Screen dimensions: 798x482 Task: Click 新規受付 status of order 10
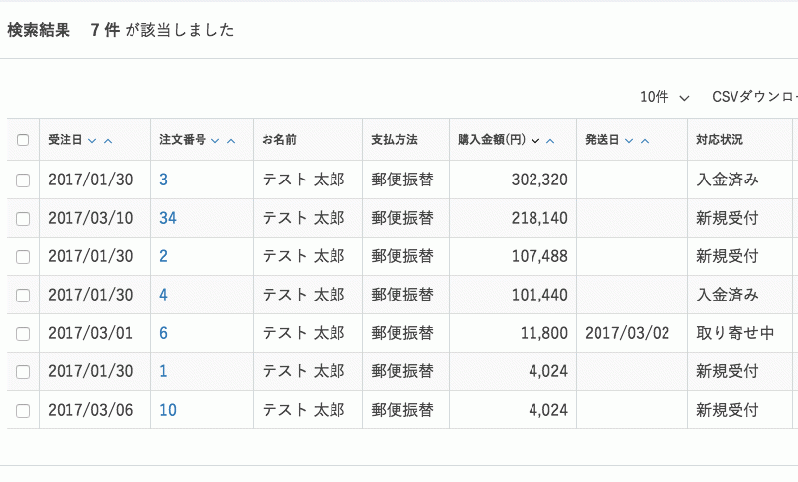pyautogui.click(x=727, y=410)
